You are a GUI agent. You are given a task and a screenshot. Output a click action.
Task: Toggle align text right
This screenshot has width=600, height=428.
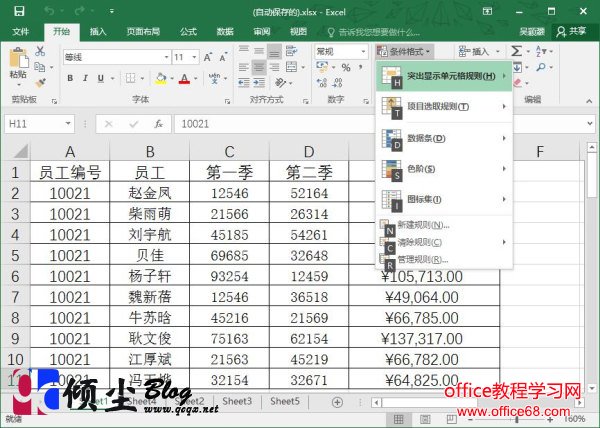click(x=274, y=67)
